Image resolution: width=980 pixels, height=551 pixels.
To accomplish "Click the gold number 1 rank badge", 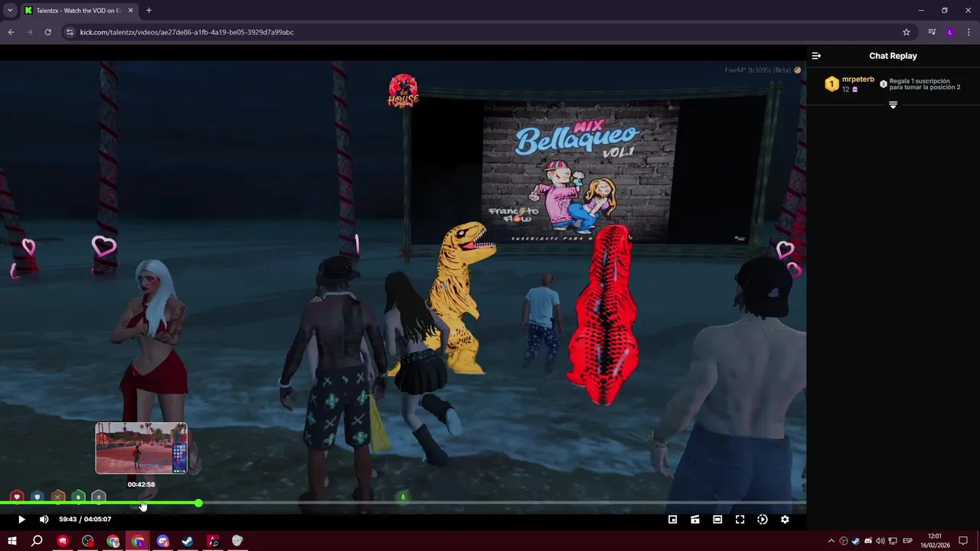I will coord(831,84).
